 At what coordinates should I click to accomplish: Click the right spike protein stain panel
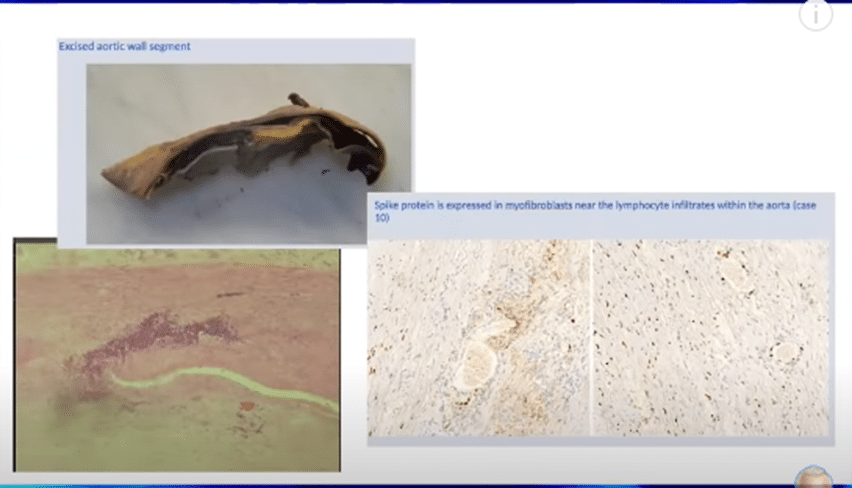(x=711, y=338)
